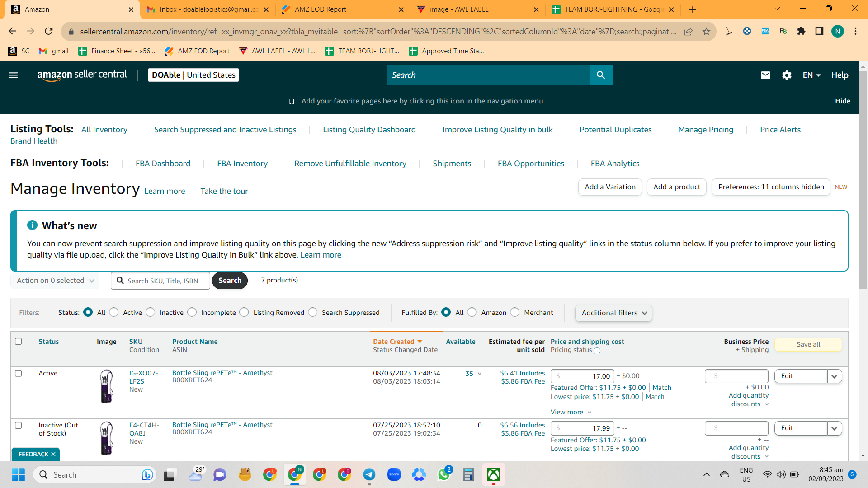
Task: Select the Incomplete status filter
Action: click(192, 312)
